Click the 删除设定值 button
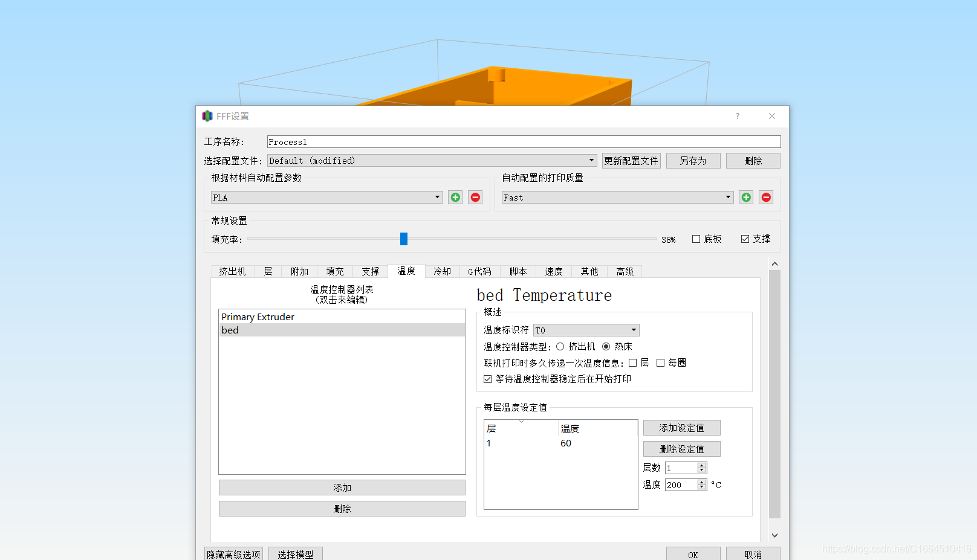Image resolution: width=977 pixels, height=560 pixels. point(682,449)
